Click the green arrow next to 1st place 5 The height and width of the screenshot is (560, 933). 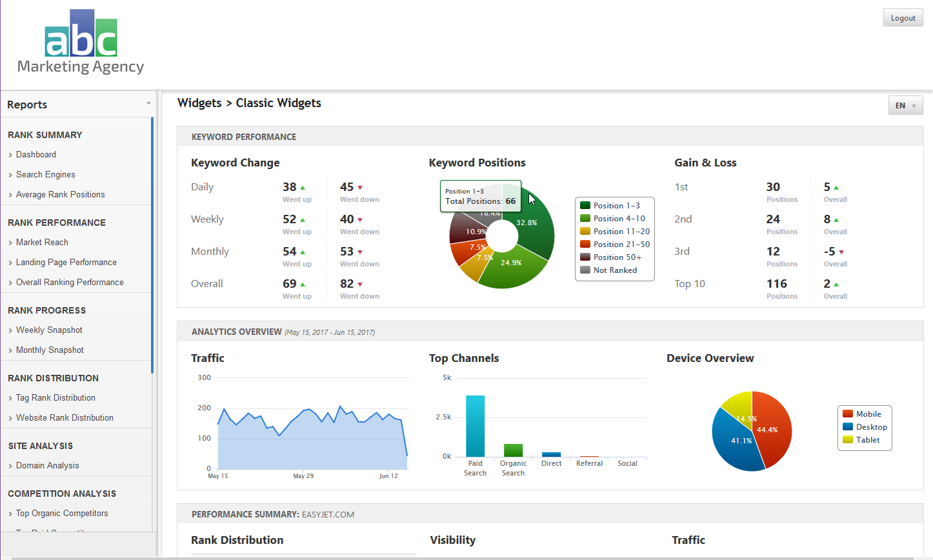[x=836, y=188]
